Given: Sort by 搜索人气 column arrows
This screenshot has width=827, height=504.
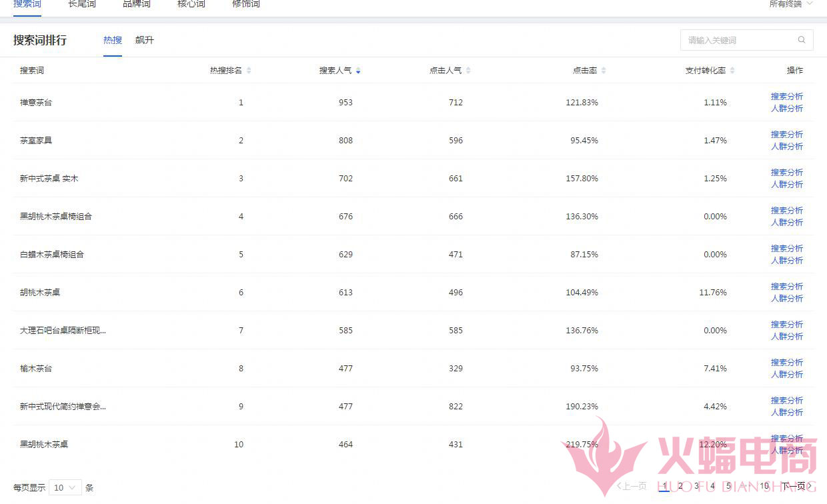Looking at the screenshot, I should (x=358, y=71).
